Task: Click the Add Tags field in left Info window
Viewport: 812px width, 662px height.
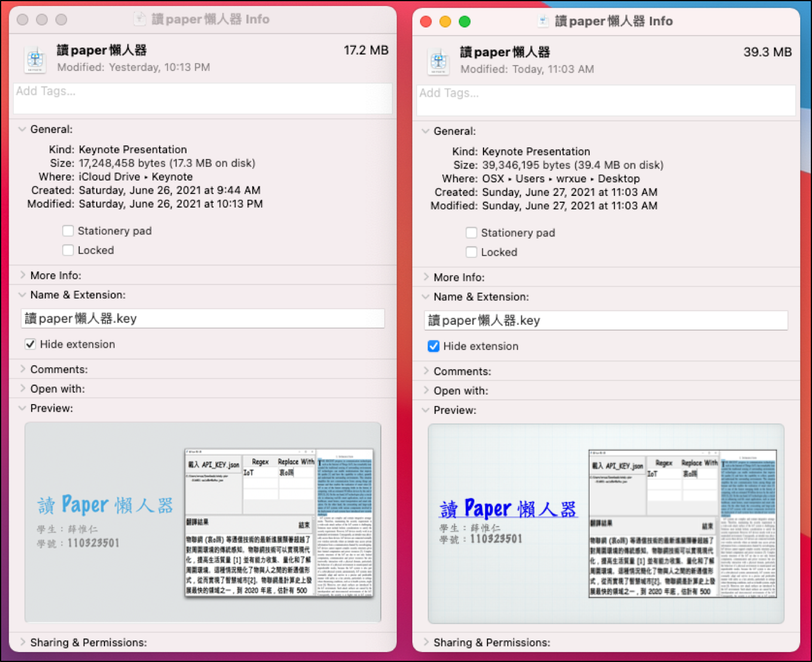Action: pyautogui.click(x=203, y=98)
